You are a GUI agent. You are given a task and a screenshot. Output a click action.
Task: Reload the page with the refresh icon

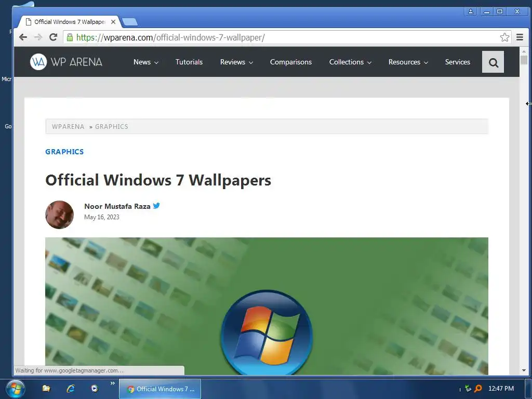54,37
